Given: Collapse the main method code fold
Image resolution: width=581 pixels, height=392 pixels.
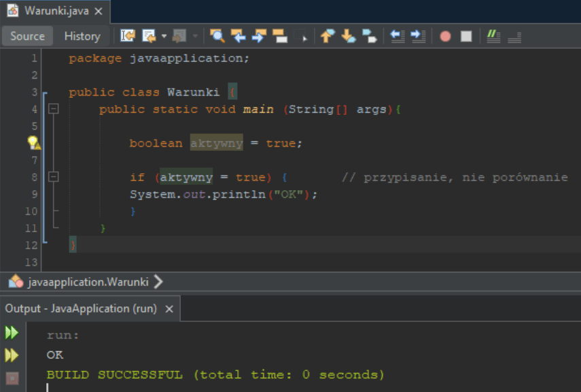Looking at the screenshot, I should click(54, 109).
